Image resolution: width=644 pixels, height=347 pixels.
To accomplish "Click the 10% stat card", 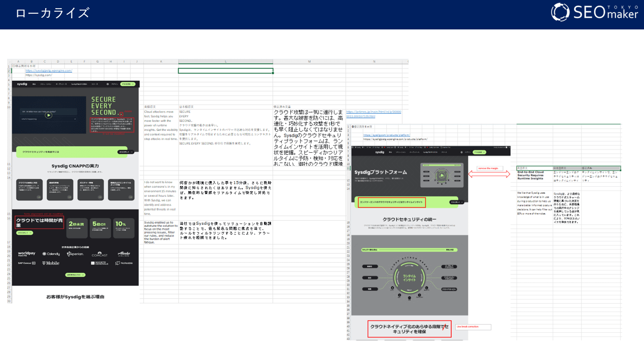I will (x=124, y=228).
